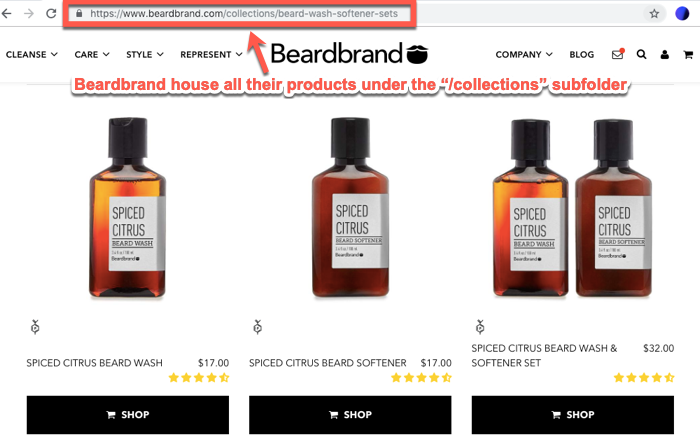Open the browser profile avatar

point(683,14)
